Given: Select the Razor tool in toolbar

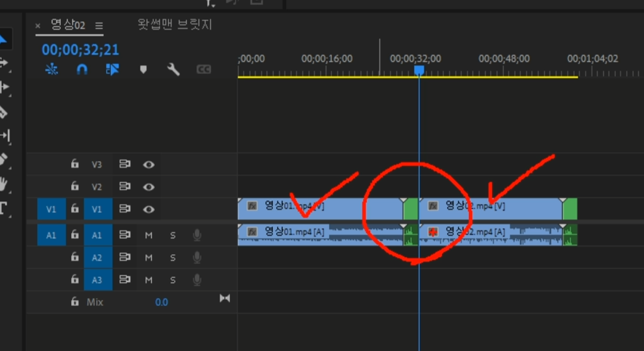Looking at the screenshot, I should pos(3,112).
